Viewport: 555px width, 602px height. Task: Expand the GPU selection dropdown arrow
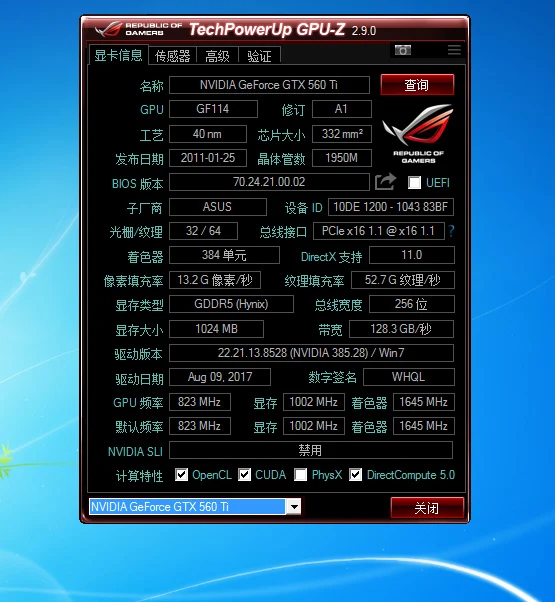coord(294,507)
